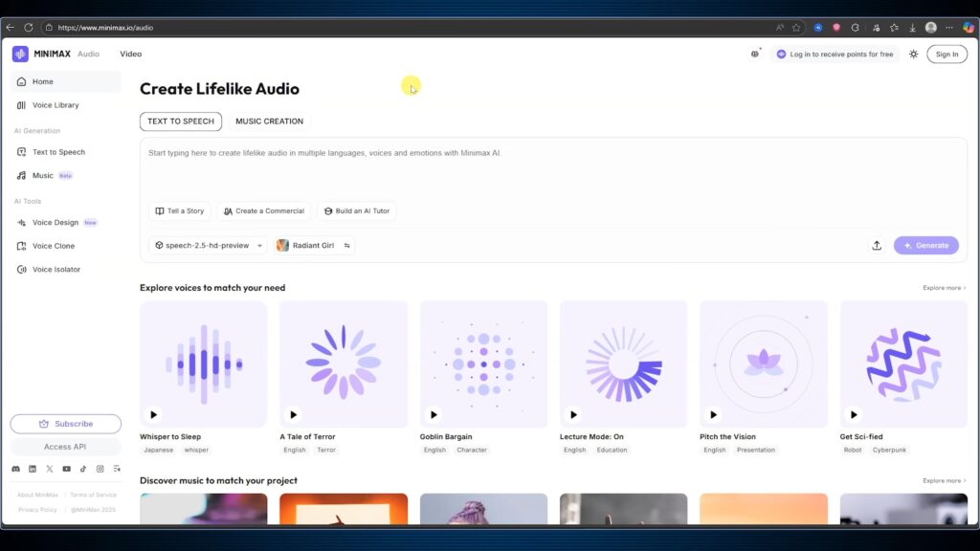Click the Access API button
Viewport: 980px width, 551px height.
pyautogui.click(x=66, y=447)
